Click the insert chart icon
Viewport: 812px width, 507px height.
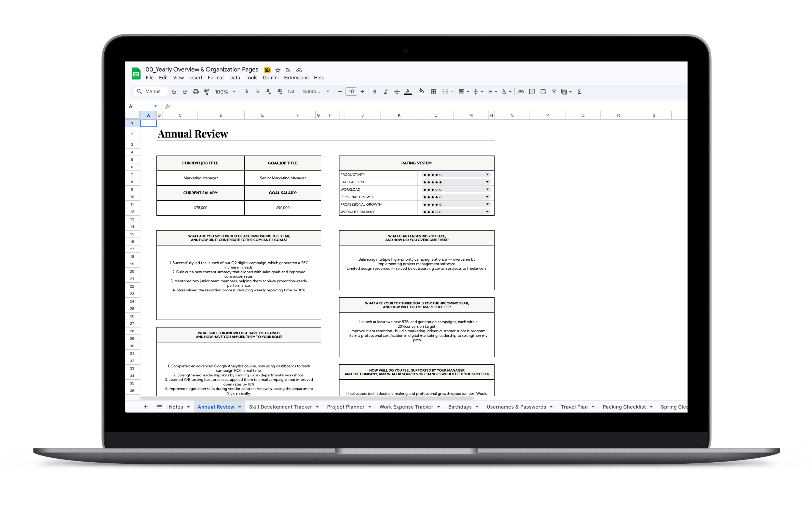tap(543, 91)
